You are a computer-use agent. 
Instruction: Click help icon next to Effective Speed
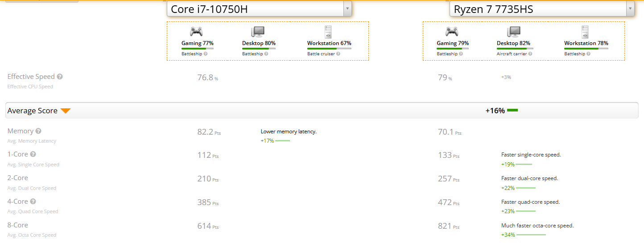click(x=60, y=77)
